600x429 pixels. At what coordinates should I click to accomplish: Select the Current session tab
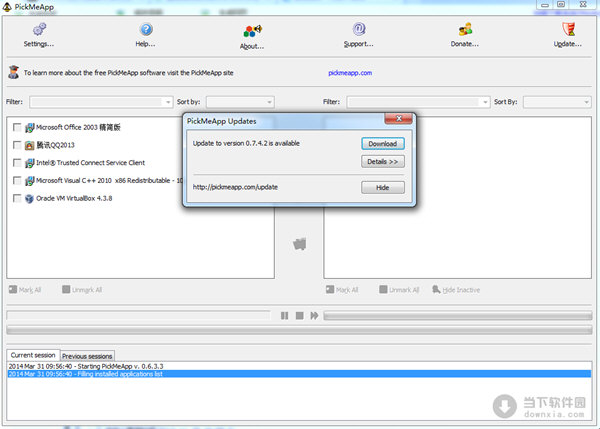click(x=32, y=355)
